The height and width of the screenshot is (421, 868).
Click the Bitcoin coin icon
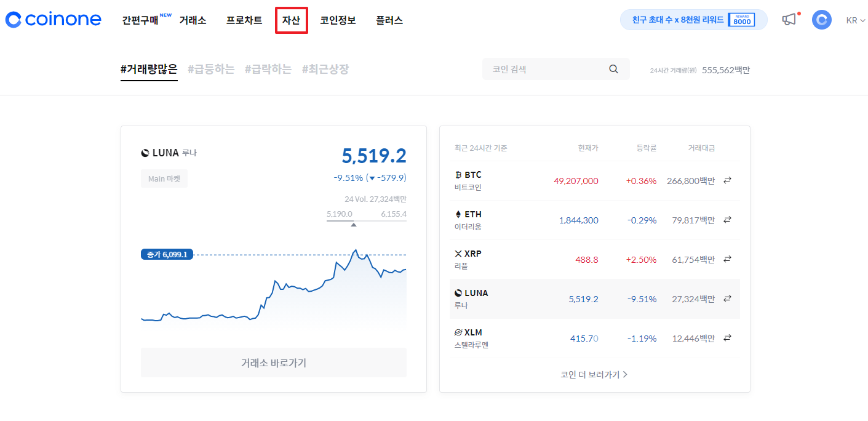[458, 175]
